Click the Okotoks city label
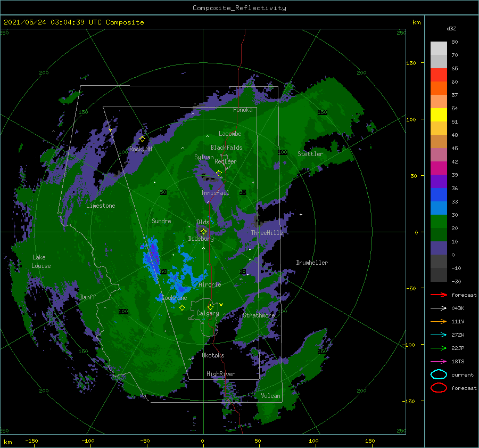 point(213,355)
